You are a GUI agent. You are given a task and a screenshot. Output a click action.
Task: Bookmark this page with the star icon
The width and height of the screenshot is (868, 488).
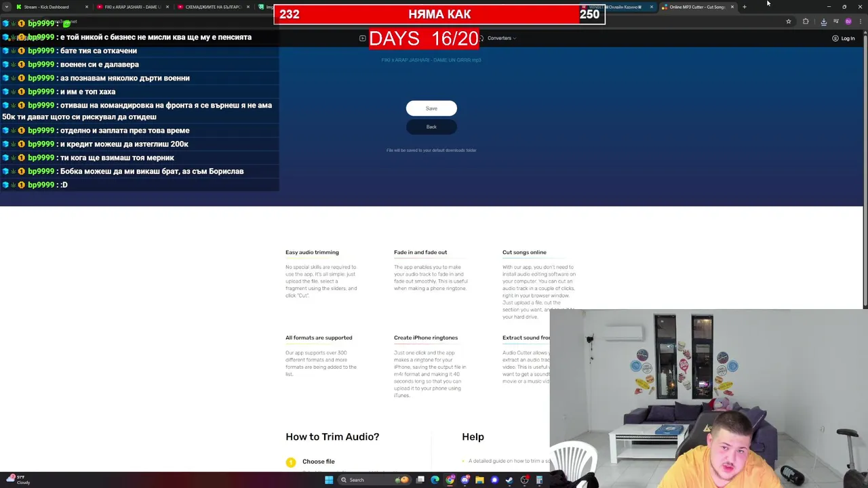click(788, 22)
